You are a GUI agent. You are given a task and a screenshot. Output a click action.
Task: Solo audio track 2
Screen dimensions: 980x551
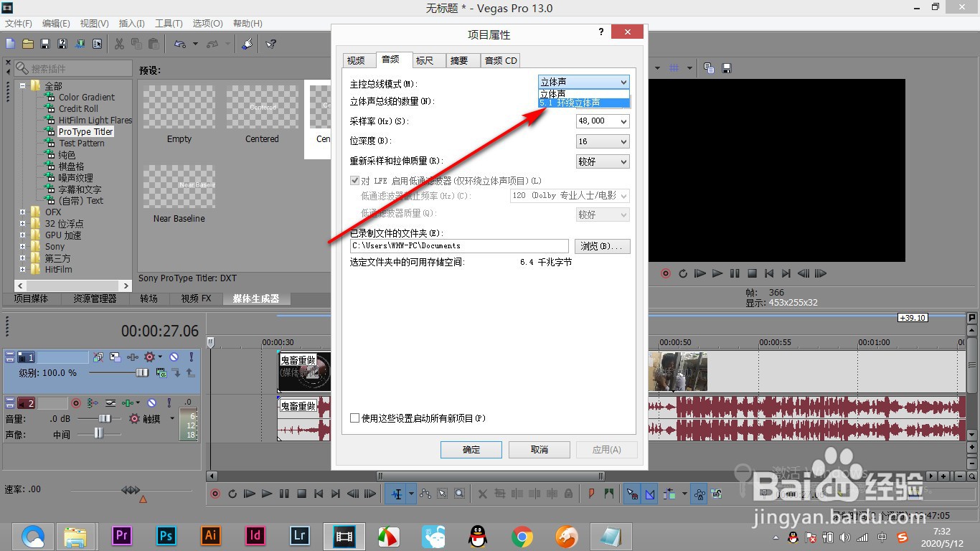click(x=169, y=402)
